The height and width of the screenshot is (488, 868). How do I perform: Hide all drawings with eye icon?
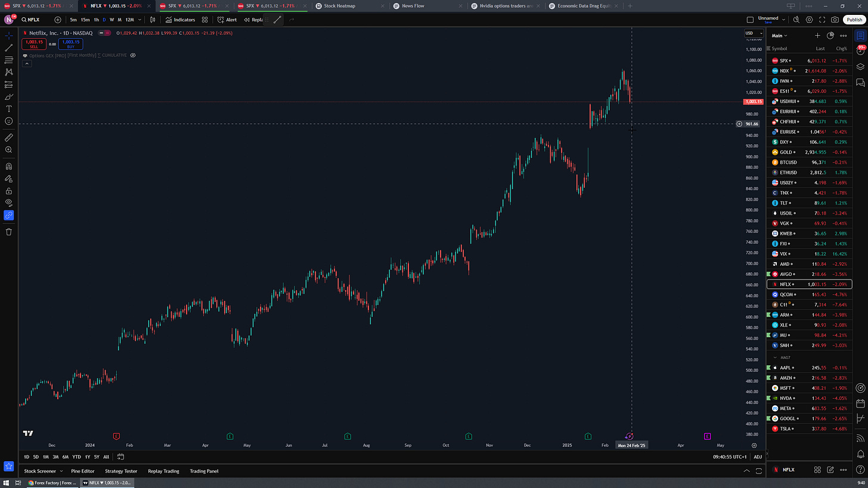9,203
